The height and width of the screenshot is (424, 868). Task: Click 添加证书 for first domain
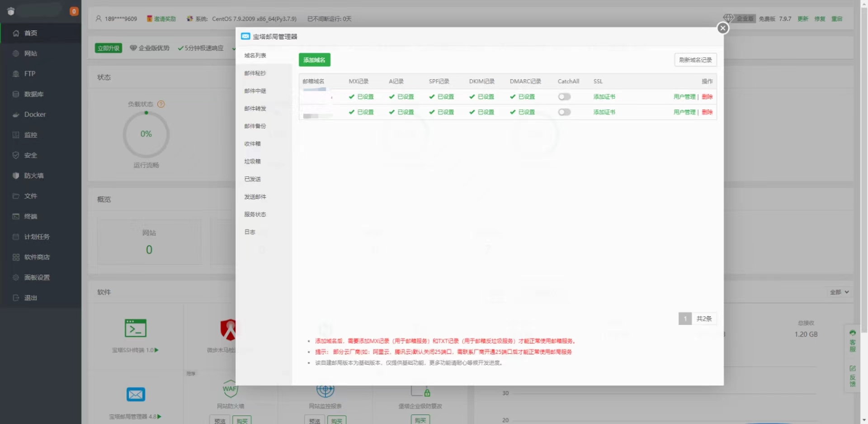coord(604,97)
